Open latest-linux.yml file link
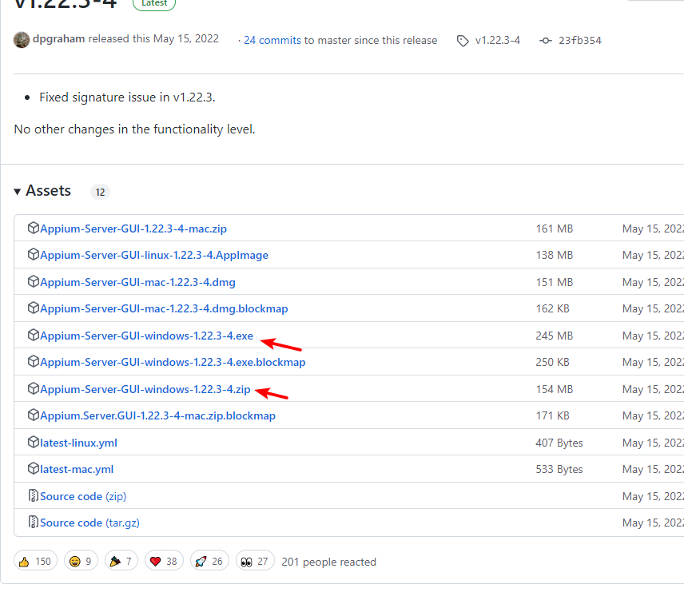This screenshot has height=616, width=684. [x=78, y=443]
